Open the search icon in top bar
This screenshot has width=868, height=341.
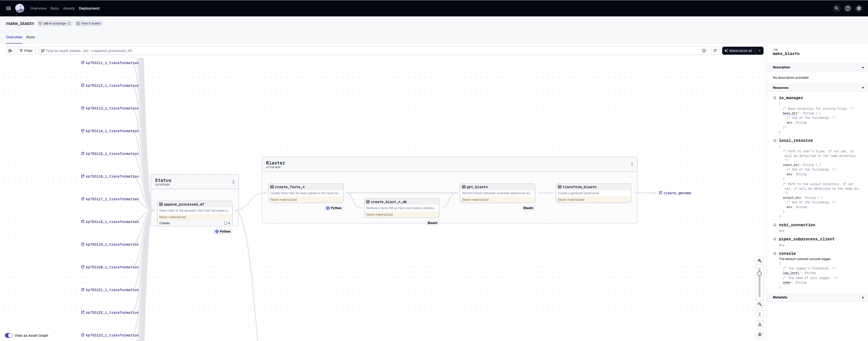836,8
